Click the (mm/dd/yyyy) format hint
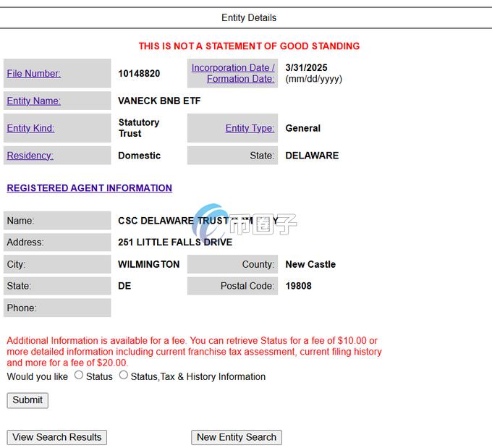The image size is (492, 448). click(x=313, y=79)
